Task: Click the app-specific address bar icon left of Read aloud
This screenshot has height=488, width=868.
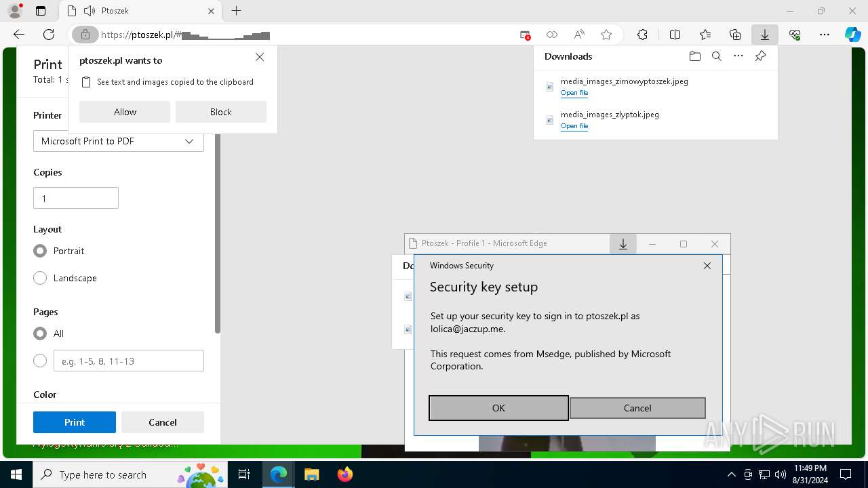Action: [x=552, y=35]
